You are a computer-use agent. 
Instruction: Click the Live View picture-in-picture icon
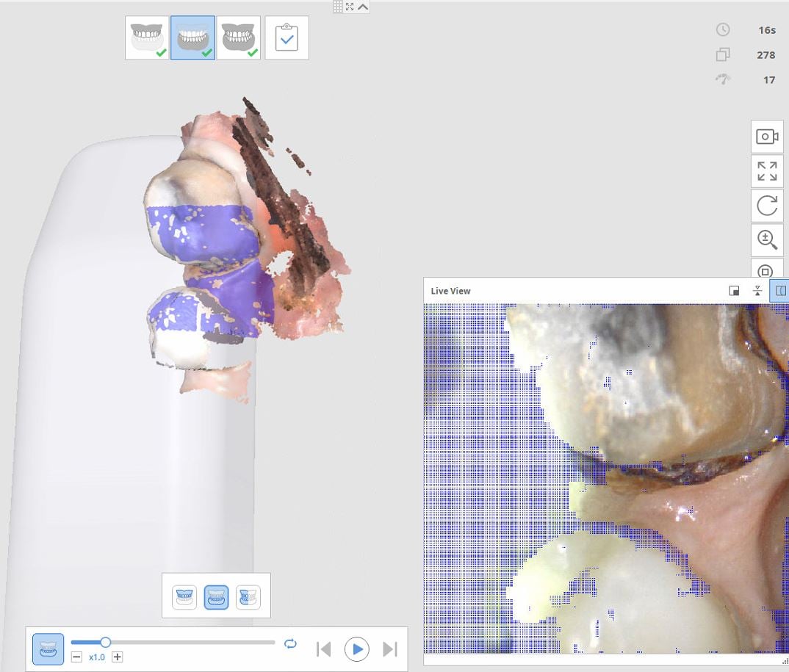click(734, 291)
